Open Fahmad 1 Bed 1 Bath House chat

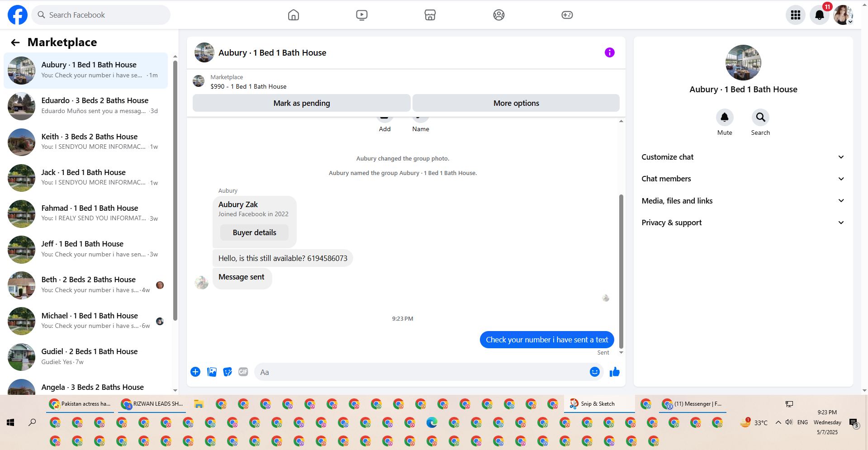[86, 213]
